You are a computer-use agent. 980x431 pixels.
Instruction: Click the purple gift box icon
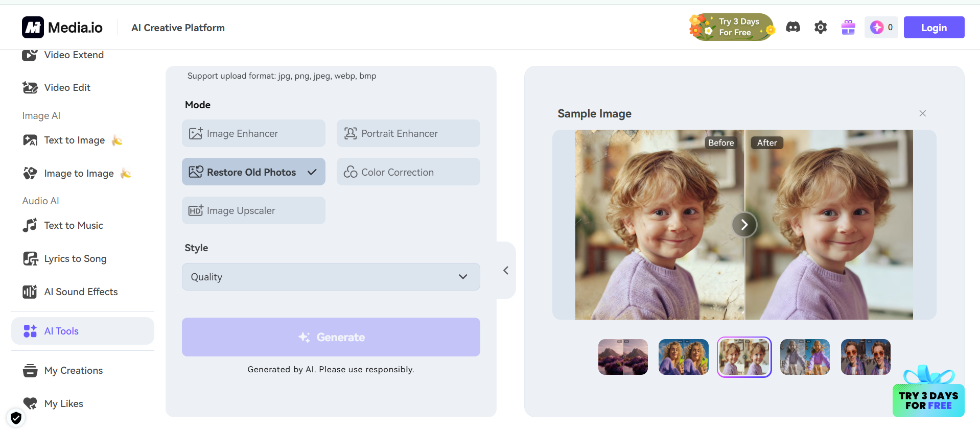tap(848, 27)
